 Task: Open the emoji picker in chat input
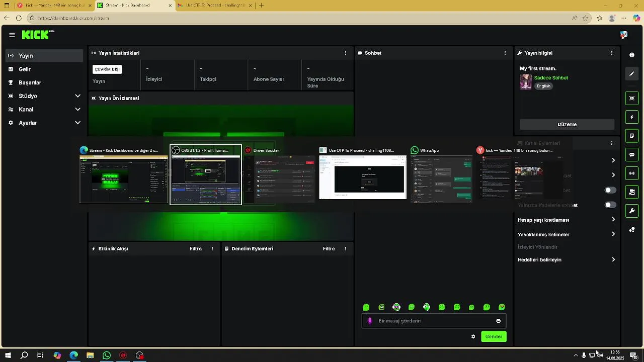tap(499, 321)
